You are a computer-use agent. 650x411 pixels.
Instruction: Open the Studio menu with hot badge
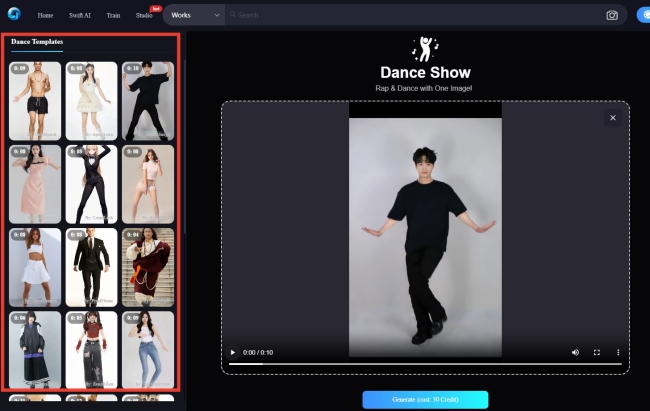144,15
